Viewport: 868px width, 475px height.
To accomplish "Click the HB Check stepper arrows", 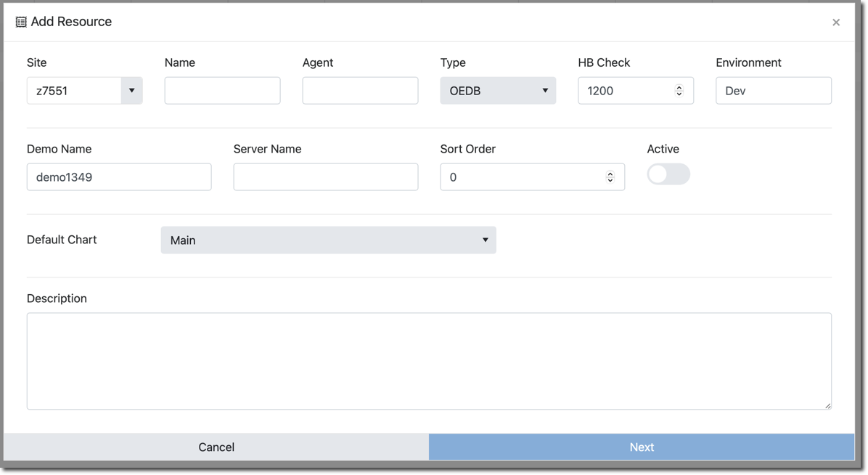I will [679, 90].
